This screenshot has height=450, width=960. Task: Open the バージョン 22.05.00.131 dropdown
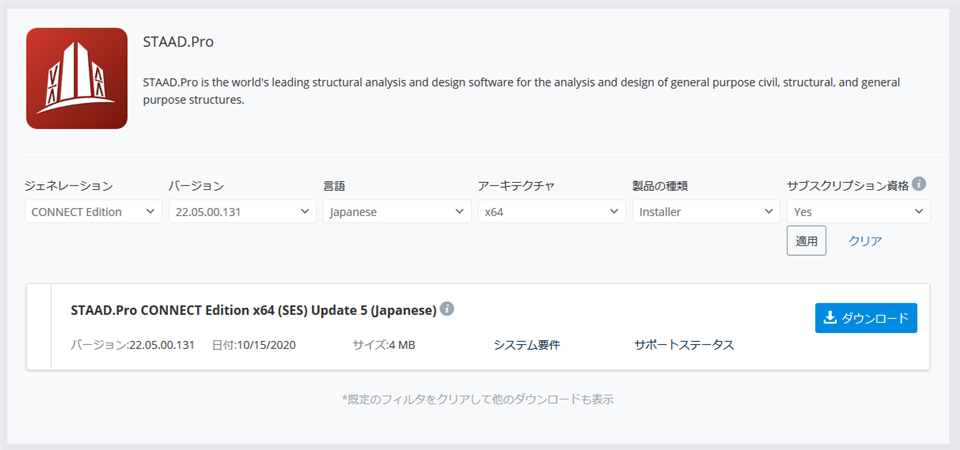coord(242,212)
